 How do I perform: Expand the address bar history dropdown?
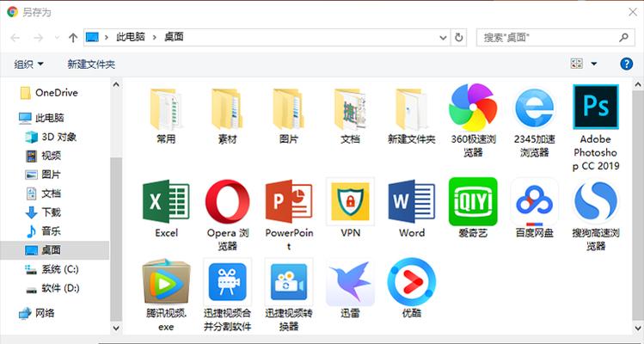[x=443, y=38]
